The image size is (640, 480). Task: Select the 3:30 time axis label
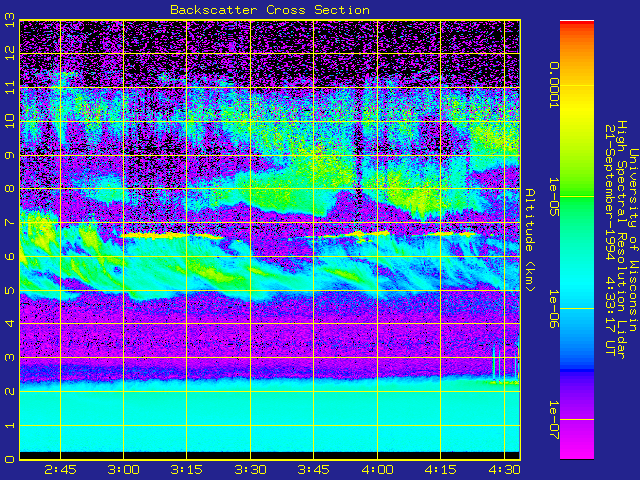(250, 470)
